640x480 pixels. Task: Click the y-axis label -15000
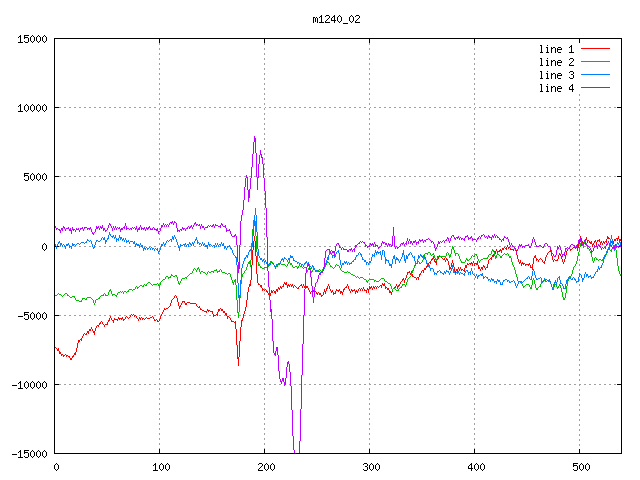(x=29, y=454)
